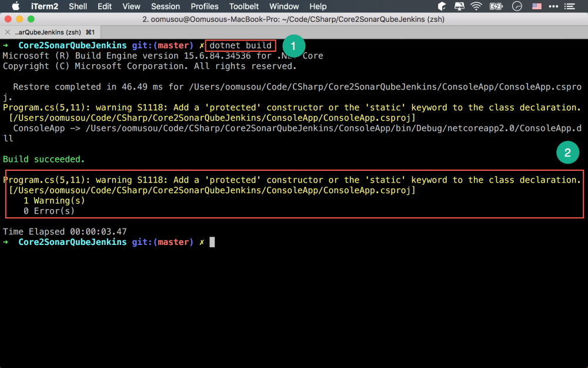
Task: Open the list-style menu bar icon
Action: point(570,6)
